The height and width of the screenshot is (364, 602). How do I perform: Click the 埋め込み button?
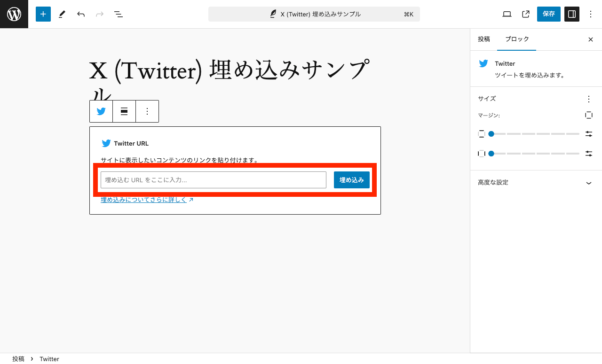[x=352, y=180]
